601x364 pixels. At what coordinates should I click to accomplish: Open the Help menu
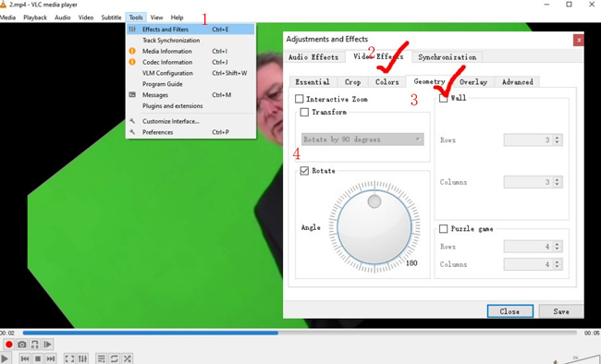point(177,18)
